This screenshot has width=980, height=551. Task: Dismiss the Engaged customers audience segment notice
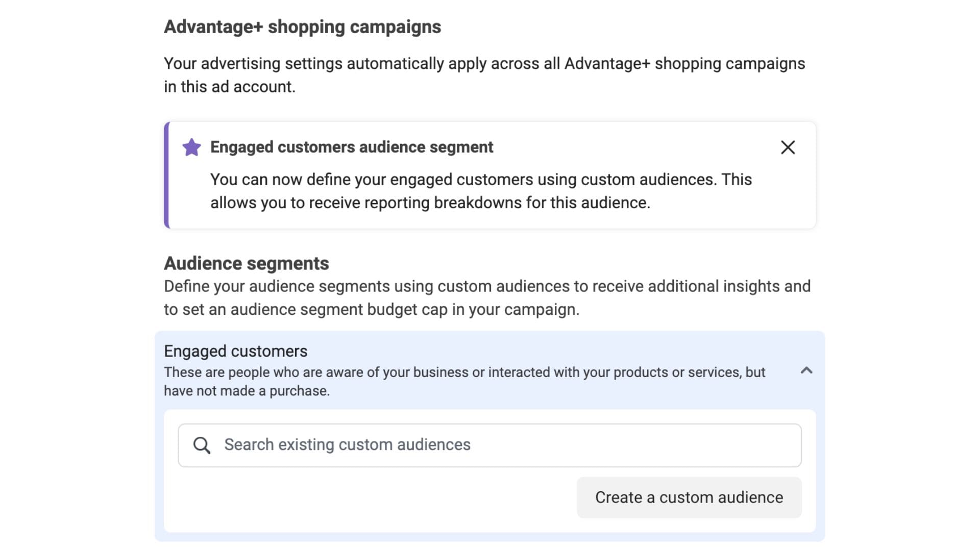coord(788,147)
